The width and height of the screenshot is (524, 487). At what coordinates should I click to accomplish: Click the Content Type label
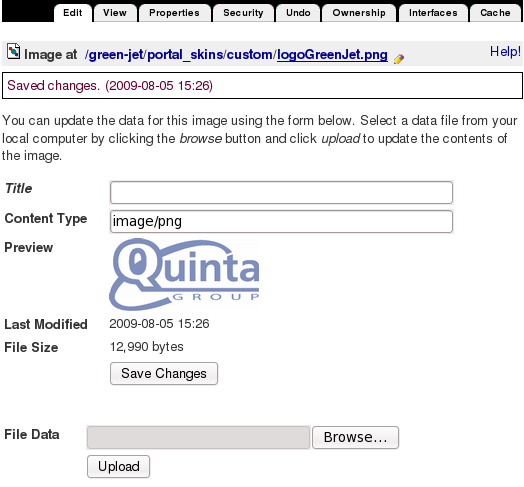click(x=46, y=218)
